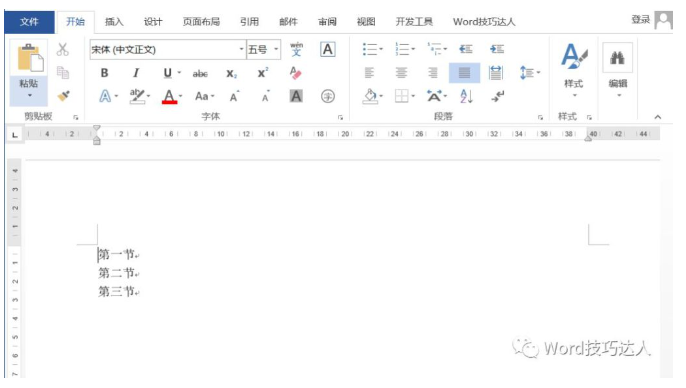Clear all formatting with eraser icon
Image resolution: width=686 pixels, height=388 pixels.
point(296,73)
